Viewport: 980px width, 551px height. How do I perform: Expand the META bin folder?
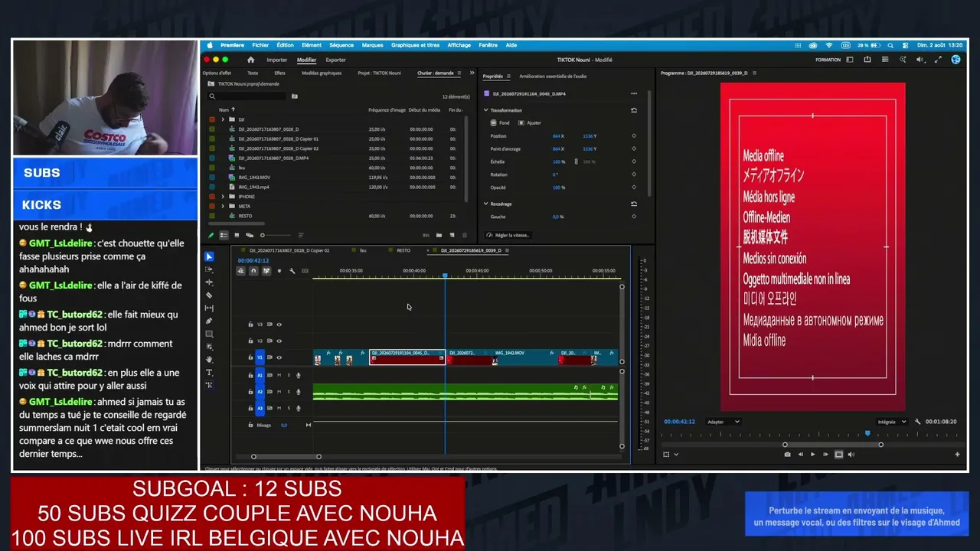[223, 207]
